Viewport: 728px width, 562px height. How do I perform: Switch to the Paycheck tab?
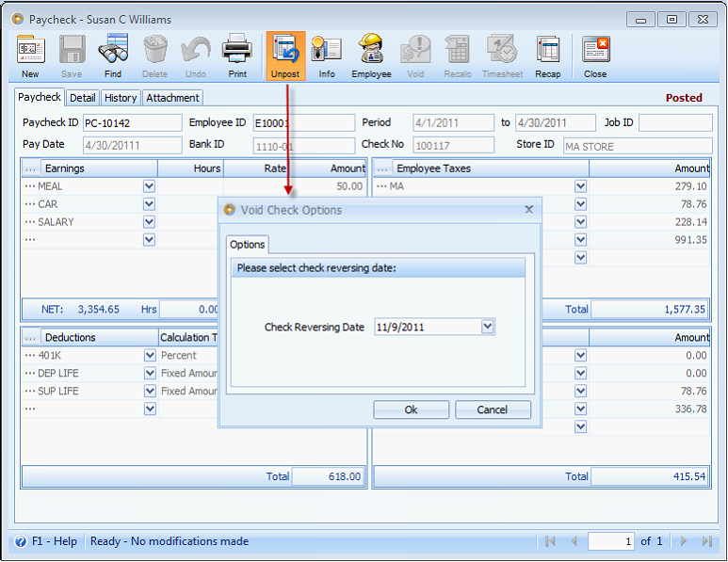pyautogui.click(x=40, y=97)
